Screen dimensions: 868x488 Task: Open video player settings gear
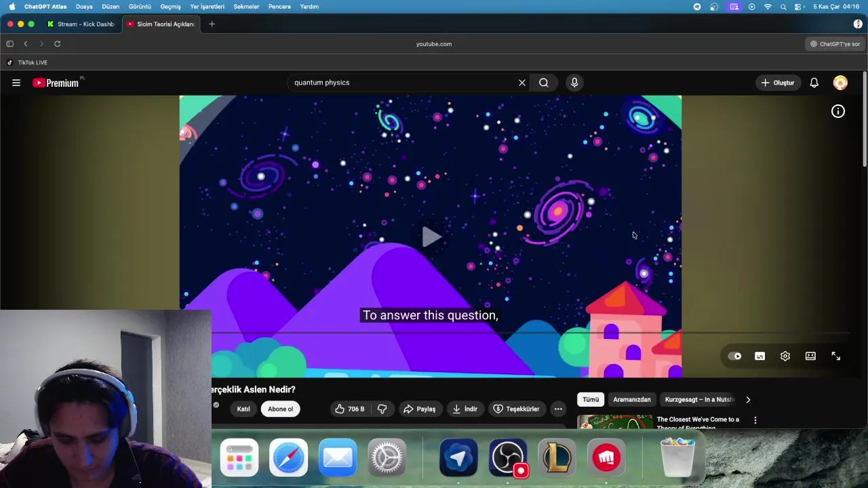click(x=785, y=356)
